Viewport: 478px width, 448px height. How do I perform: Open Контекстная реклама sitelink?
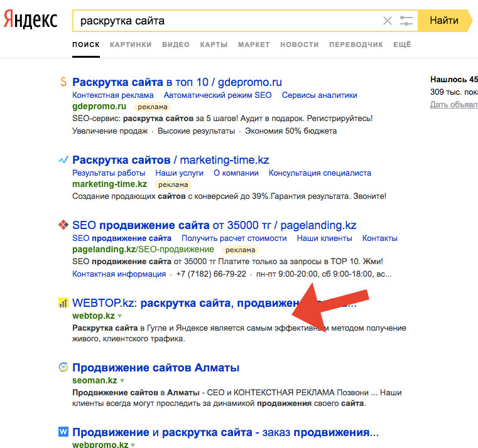113,95
